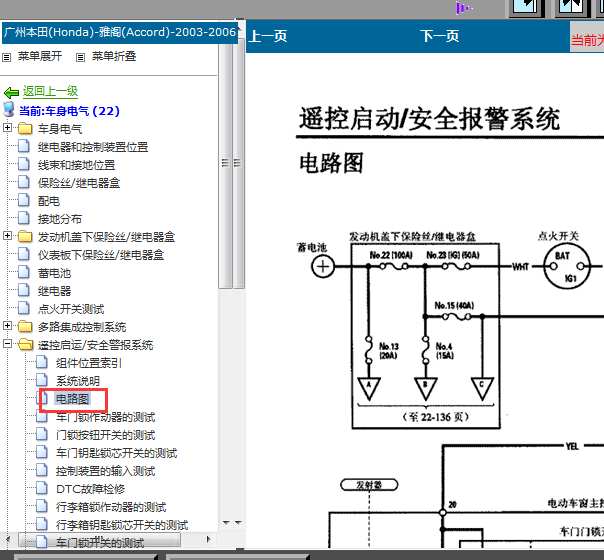604x560 pixels.
Task: Click the green back arrow icon
Action: click(11, 92)
